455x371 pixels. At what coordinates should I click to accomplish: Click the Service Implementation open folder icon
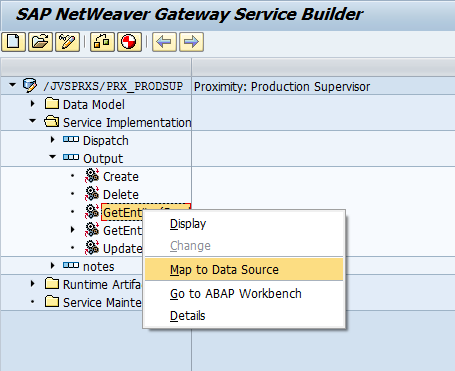(x=52, y=122)
